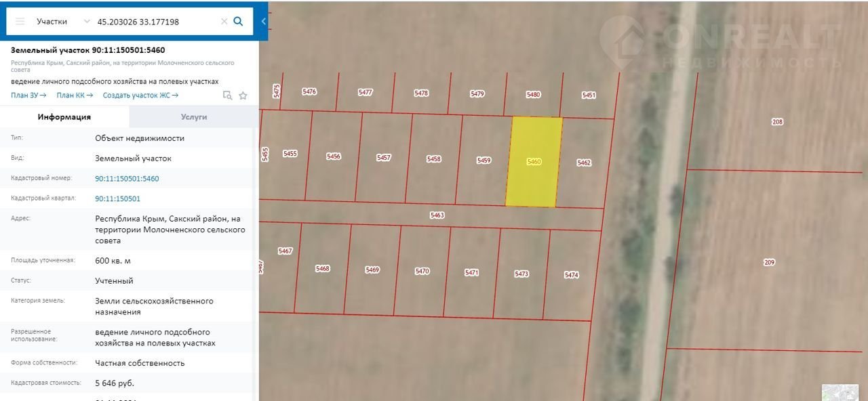Click the coordinates search input field
The height and width of the screenshot is (401, 868).
(x=156, y=22)
